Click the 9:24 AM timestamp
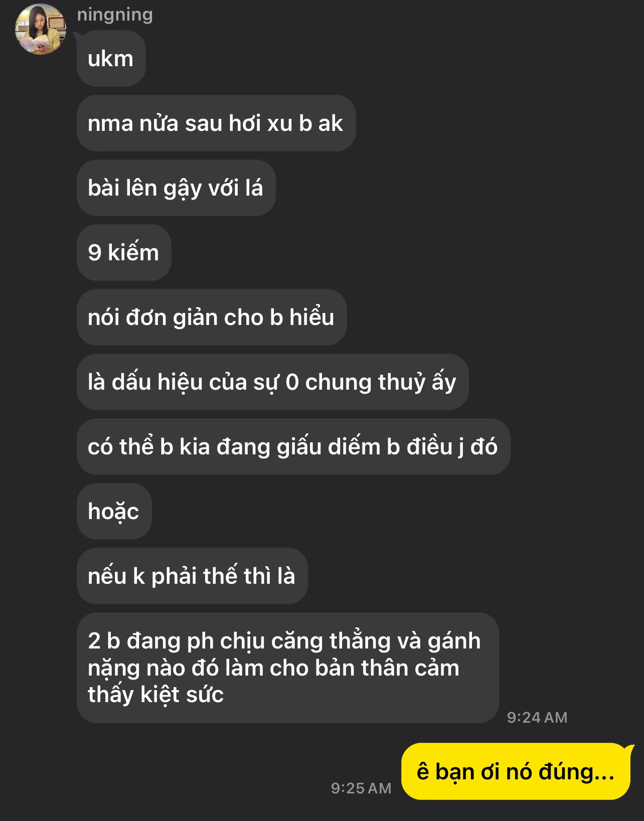Viewport: 644px width, 821px height. [x=537, y=718]
